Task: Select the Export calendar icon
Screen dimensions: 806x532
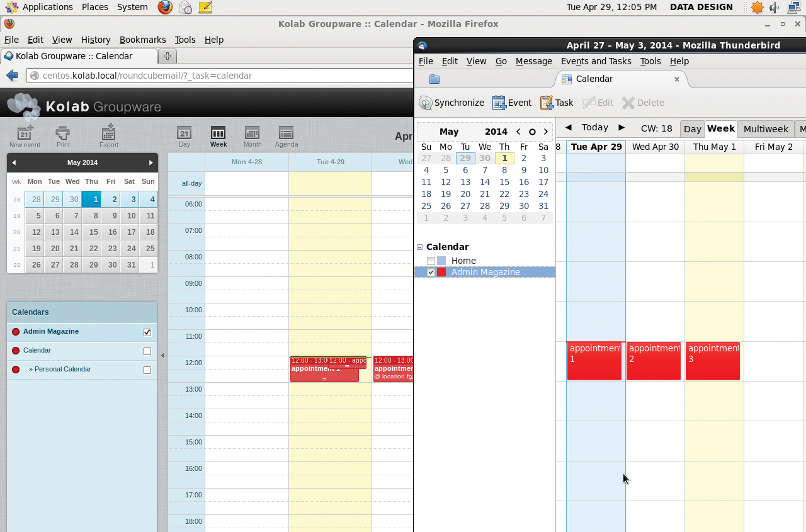Action: click(108, 135)
